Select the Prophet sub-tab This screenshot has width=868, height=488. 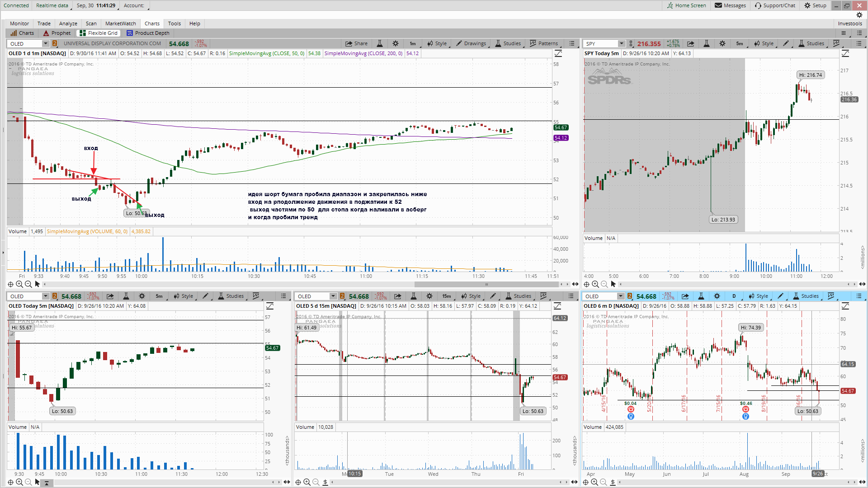point(57,33)
